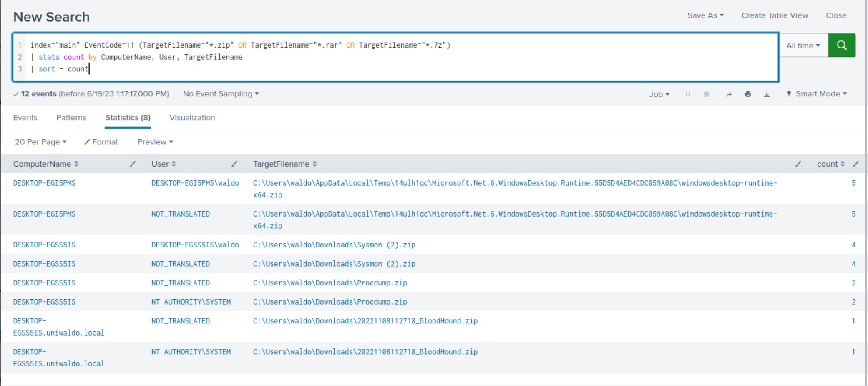Print the search results

pos(747,94)
